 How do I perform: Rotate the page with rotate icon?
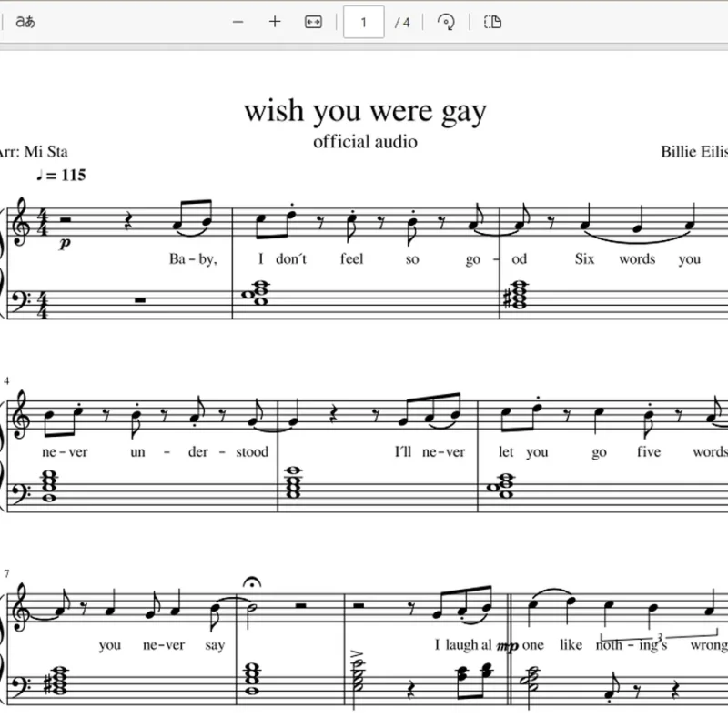(x=446, y=22)
